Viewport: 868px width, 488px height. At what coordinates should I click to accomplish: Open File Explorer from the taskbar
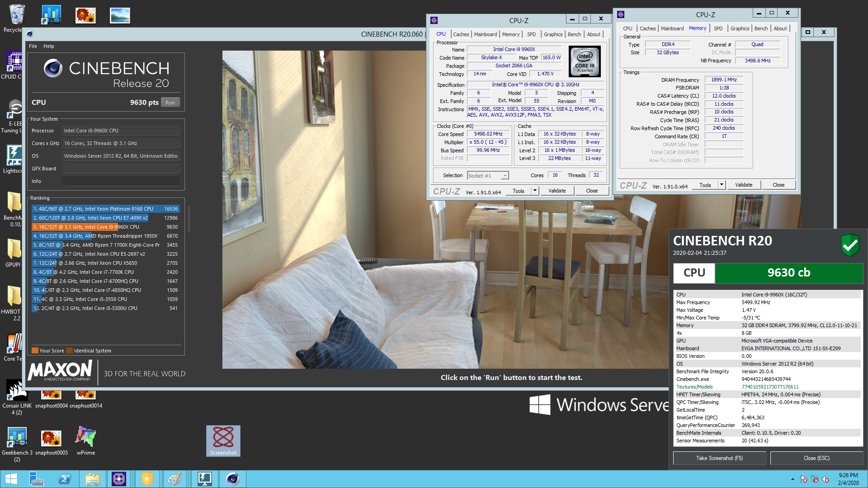[x=92, y=479]
